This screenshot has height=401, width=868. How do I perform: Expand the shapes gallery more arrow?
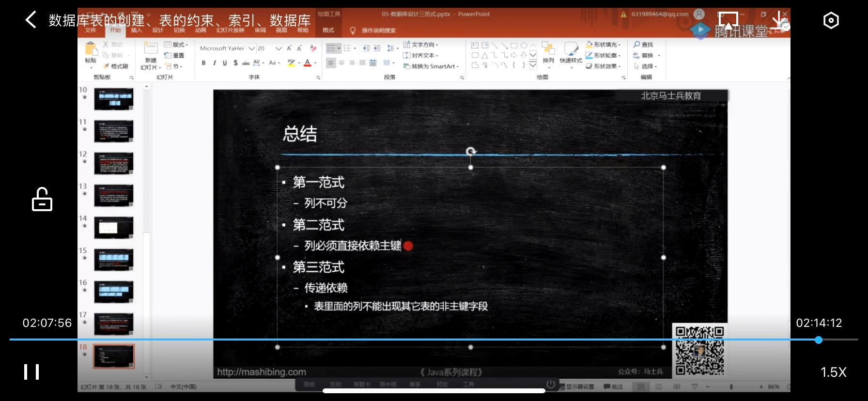pyautogui.click(x=533, y=65)
